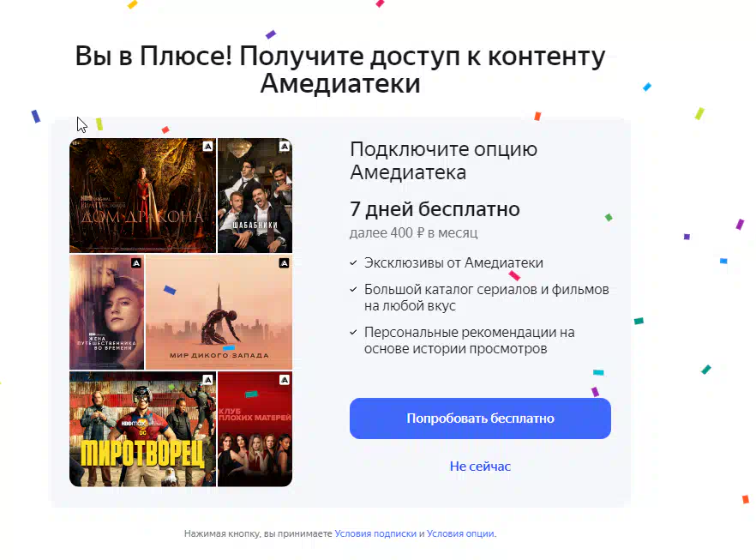Click the Попробовать бесплатно button

coord(480,418)
